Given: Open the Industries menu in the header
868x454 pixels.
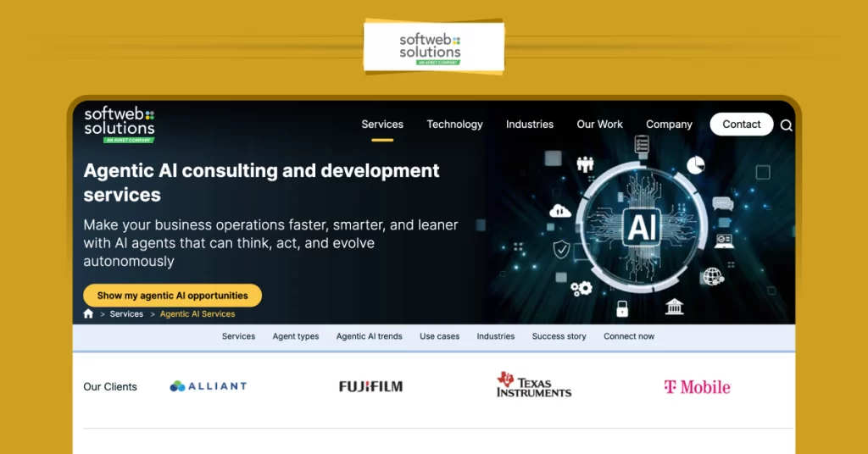Looking at the screenshot, I should coord(530,125).
